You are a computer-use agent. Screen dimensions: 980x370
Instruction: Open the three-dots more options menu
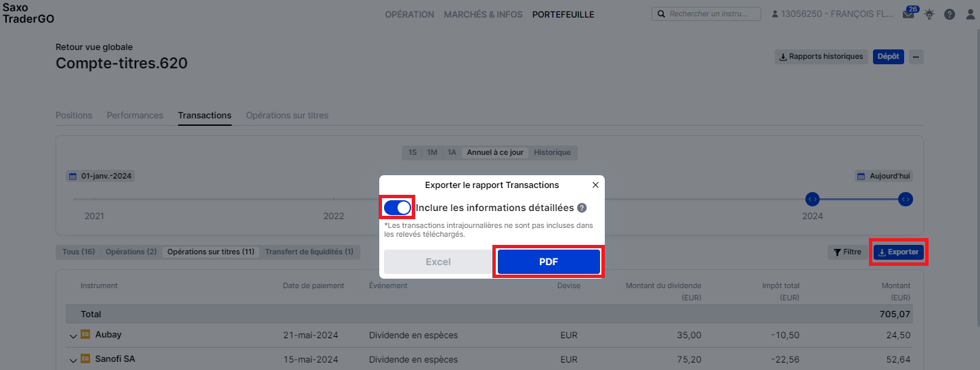click(x=916, y=57)
